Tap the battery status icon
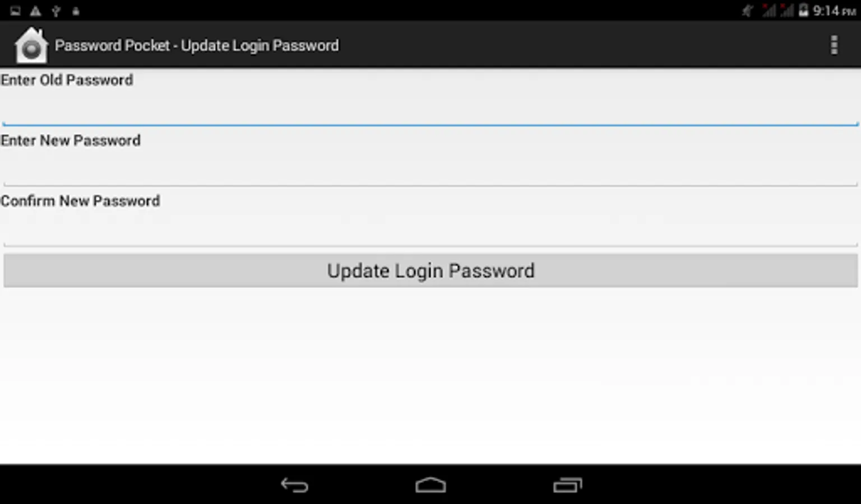861x504 pixels. [803, 10]
